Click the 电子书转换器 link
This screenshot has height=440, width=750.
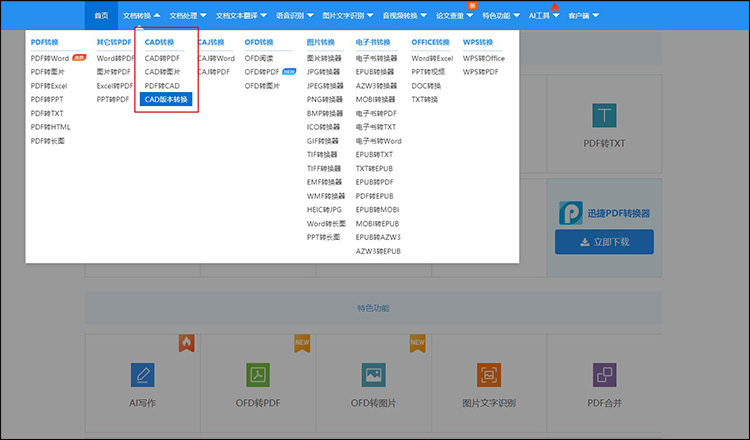click(376, 58)
